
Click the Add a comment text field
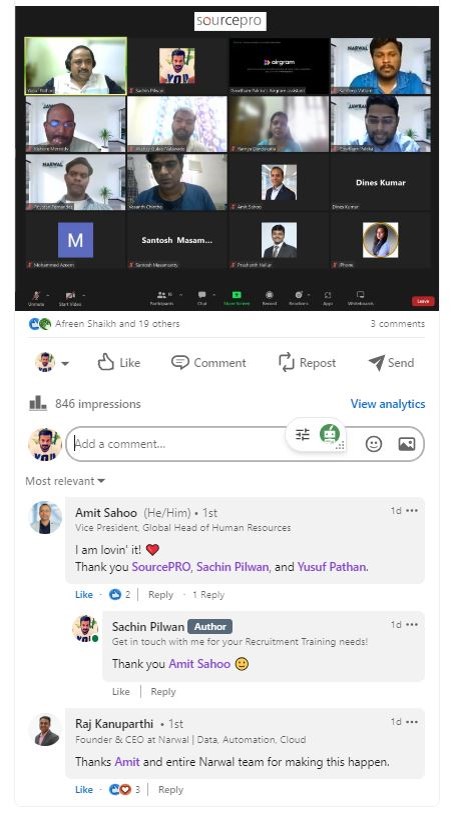[x=179, y=444]
